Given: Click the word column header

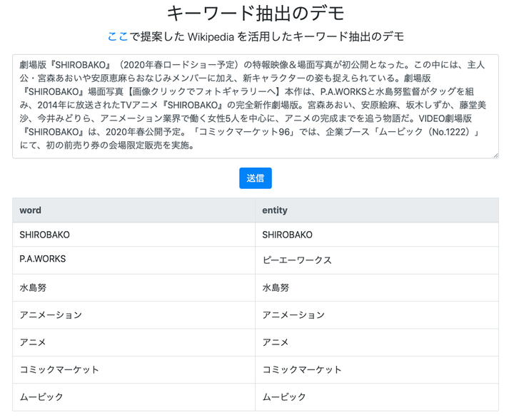Looking at the screenshot, I should click(x=133, y=210).
